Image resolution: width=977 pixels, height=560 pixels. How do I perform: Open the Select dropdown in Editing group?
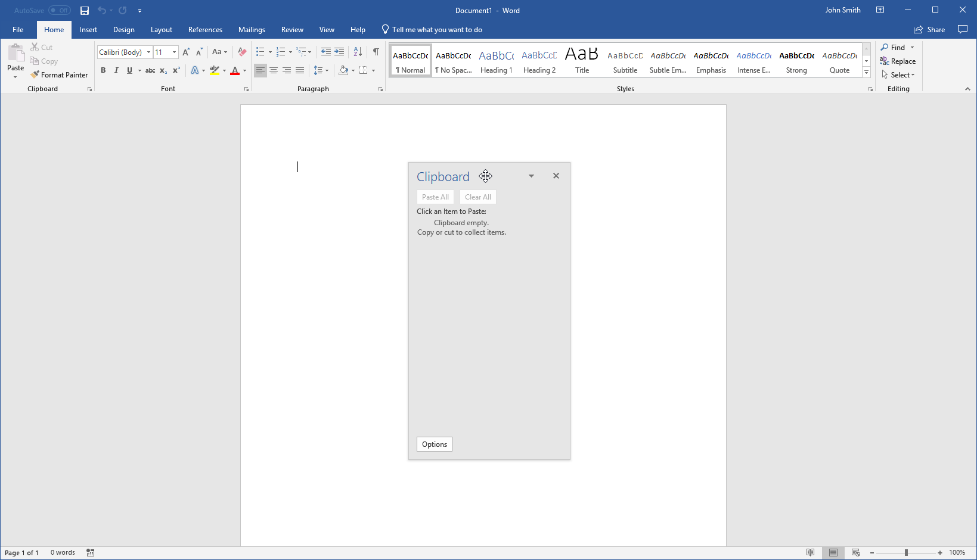pyautogui.click(x=898, y=75)
